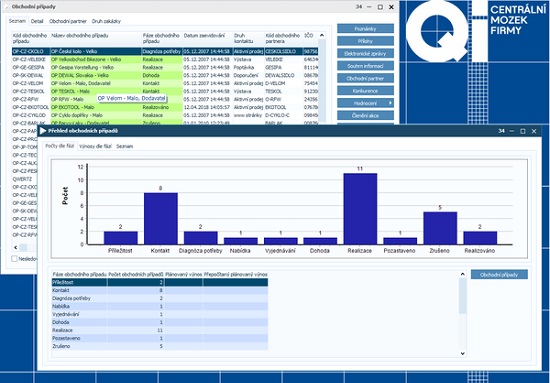The height and width of the screenshot is (383, 550).
Task: Select the OP EKOTOOL - Malo cell
Action: [96, 107]
